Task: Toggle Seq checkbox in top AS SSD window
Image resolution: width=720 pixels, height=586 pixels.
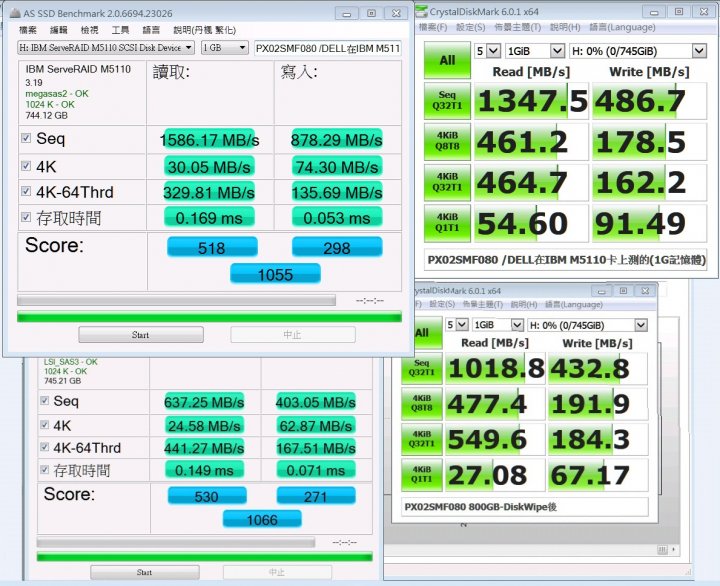Action: pyautogui.click(x=26, y=137)
